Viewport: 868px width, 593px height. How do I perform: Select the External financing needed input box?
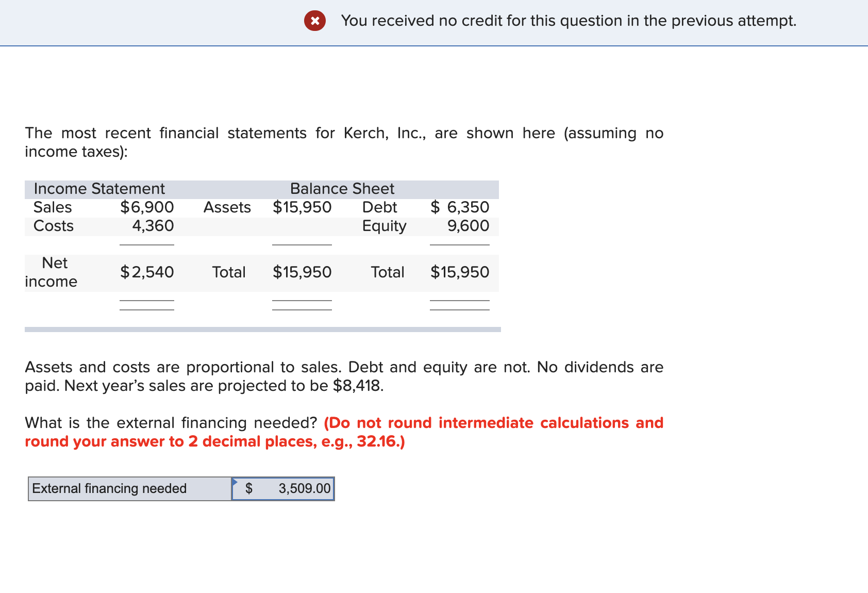coord(282,488)
